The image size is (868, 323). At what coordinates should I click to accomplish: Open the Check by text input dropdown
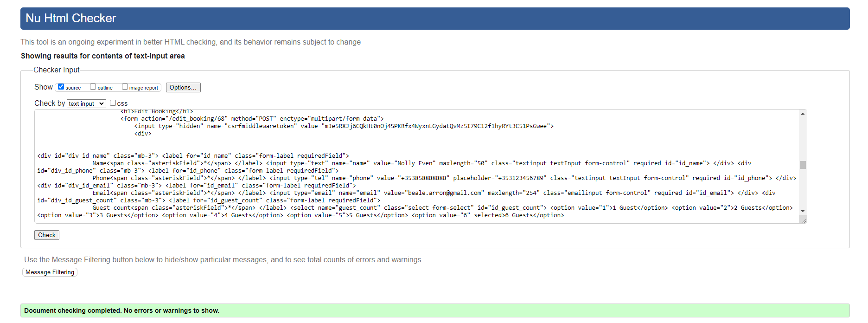click(87, 103)
